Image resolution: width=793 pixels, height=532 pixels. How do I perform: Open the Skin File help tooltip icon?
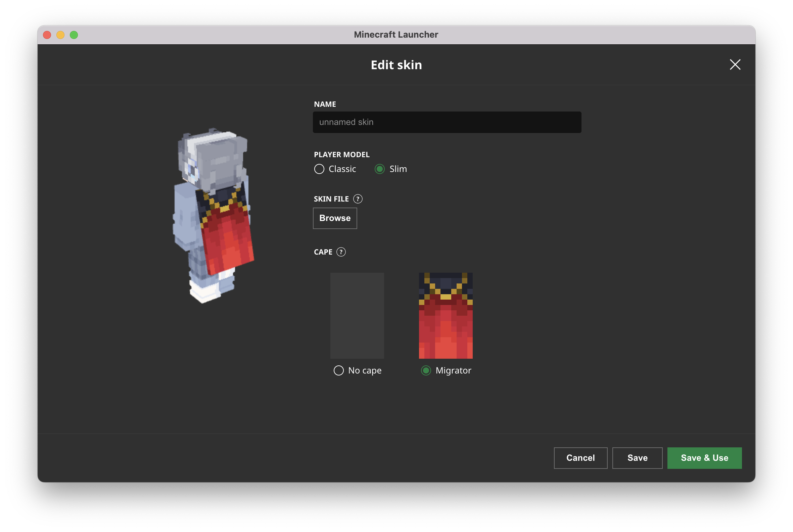click(x=358, y=199)
